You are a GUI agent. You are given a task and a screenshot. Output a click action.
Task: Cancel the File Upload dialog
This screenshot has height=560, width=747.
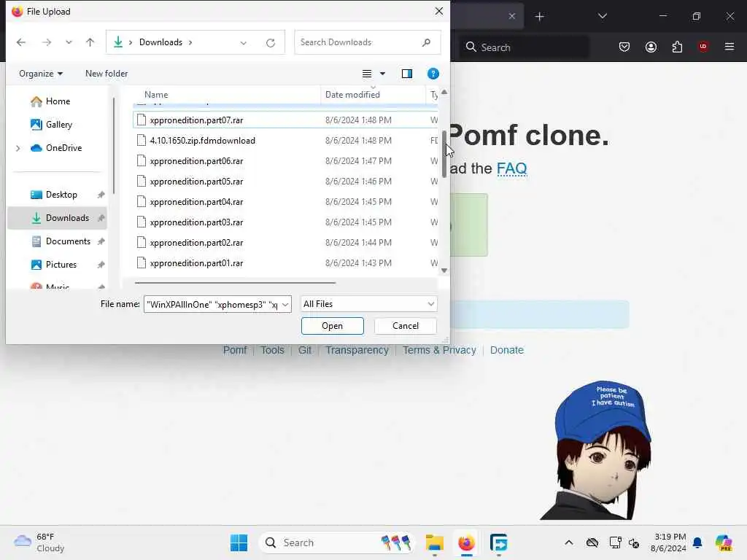[x=406, y=326]
